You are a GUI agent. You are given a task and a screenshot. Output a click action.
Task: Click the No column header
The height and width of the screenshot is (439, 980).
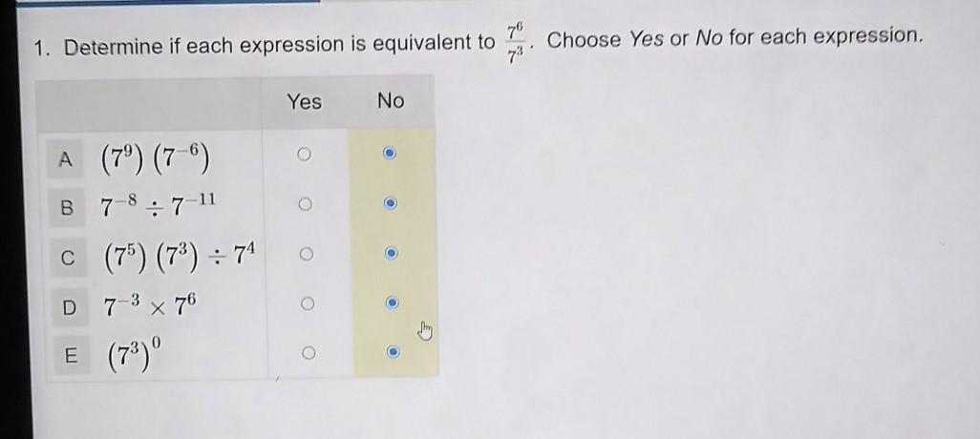point(391,100)
